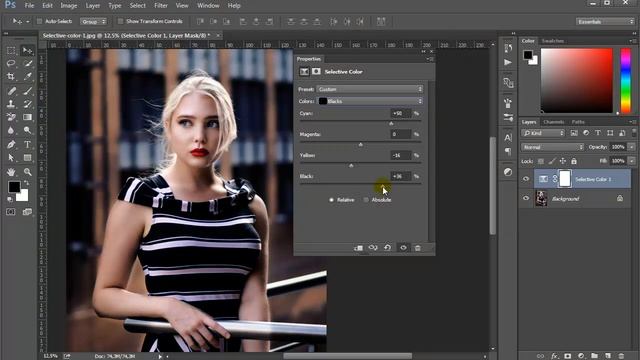
Task: Select the Eraser tool
Action: click(11, 117)
